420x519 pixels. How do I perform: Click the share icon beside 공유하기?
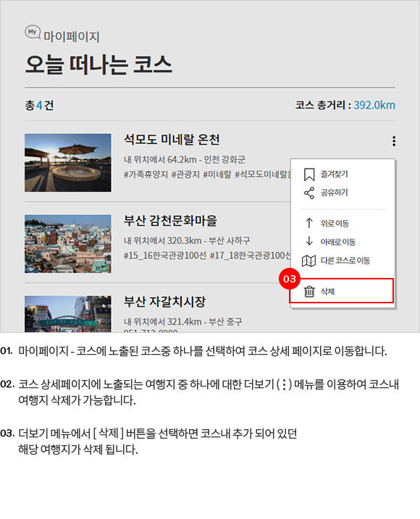[x=309, y=193]
